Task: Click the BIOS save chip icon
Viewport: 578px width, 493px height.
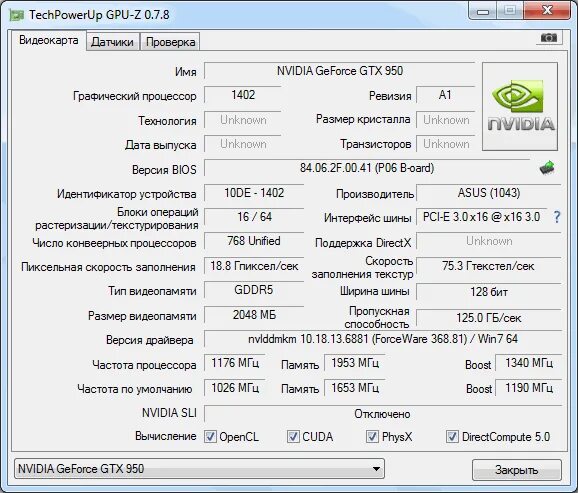Action: 547,168
